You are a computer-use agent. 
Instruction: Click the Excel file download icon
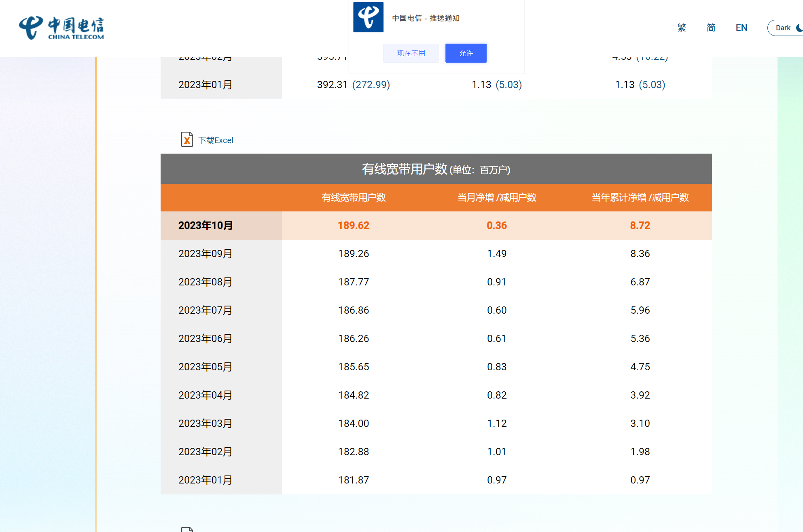[187, 139]
